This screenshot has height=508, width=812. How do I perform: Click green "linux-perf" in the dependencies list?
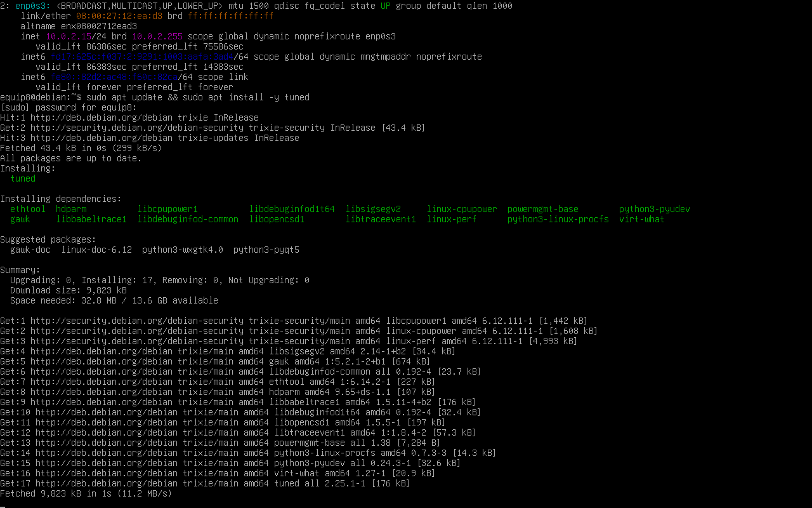coord(452,219)
